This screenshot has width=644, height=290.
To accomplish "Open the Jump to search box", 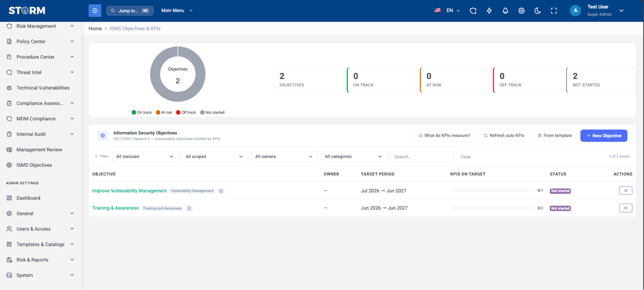I will 130,10.
